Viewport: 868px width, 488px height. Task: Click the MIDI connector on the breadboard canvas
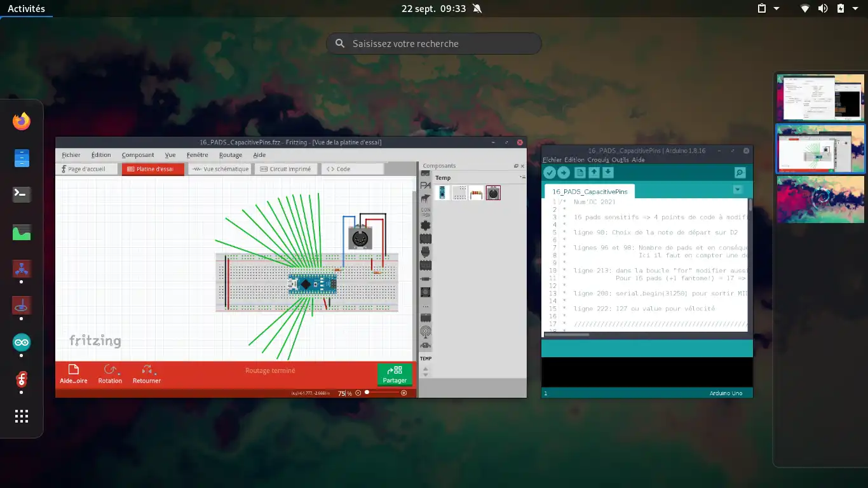pos(360,239)
